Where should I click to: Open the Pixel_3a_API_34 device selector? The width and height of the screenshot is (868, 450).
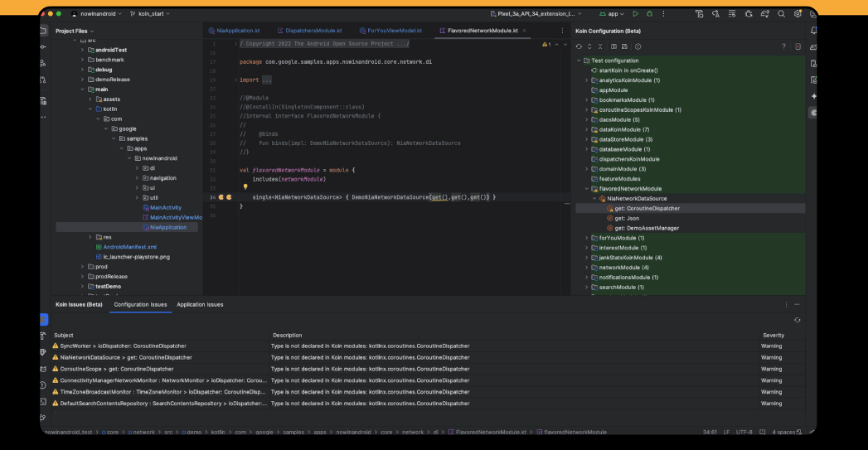(x=536, y=14)
